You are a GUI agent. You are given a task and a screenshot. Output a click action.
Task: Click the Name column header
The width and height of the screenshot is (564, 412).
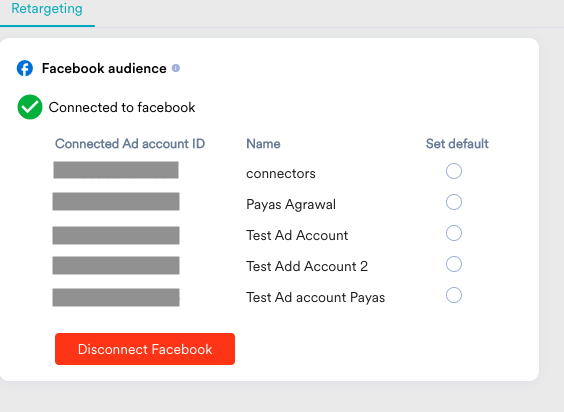[263, 144]
